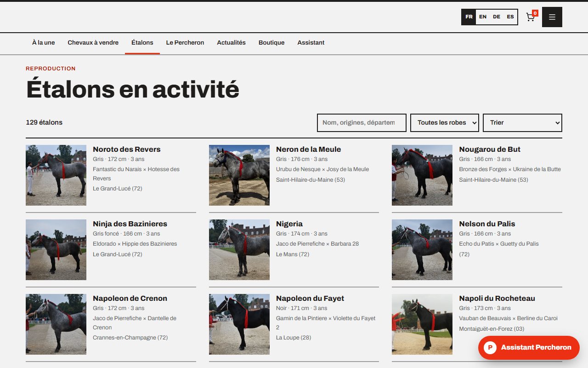Open the Nougarou de But photo thumbnail
The height and width of the screenshot is (368, 588).
[x=422, y=175]
